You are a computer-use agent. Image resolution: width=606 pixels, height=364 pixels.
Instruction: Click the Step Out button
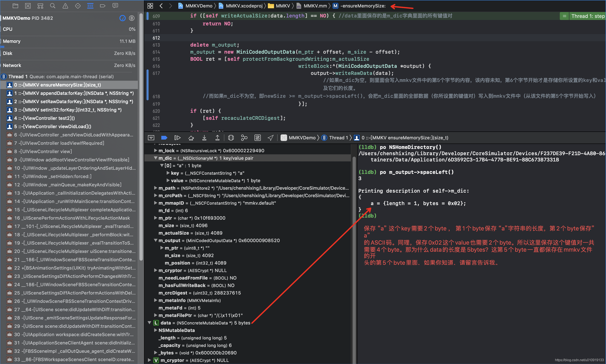click(217, 138)
